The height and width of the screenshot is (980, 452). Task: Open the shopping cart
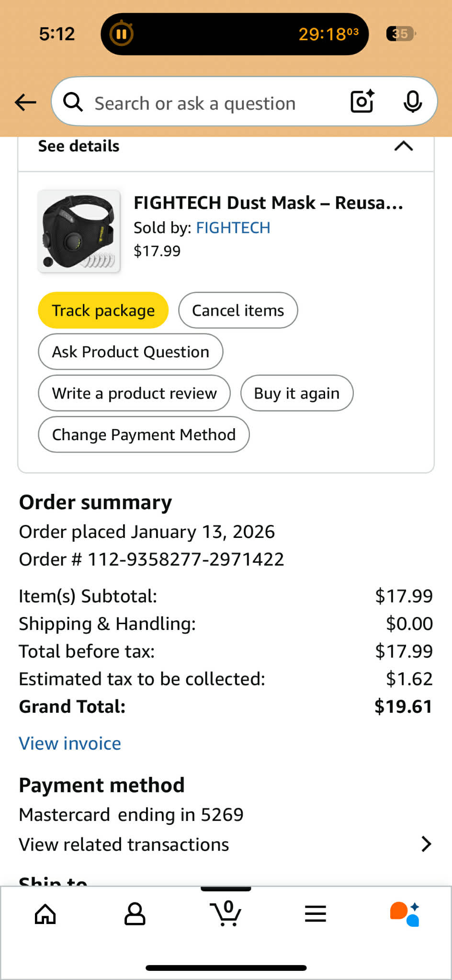pyautogui.click(x=226, y=914)
